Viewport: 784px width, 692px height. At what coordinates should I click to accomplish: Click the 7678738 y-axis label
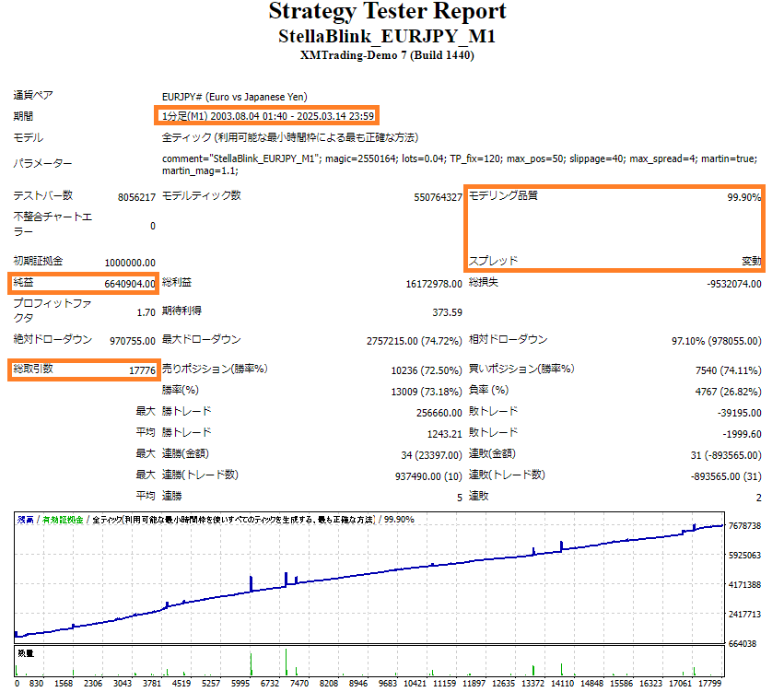[744, 525]
